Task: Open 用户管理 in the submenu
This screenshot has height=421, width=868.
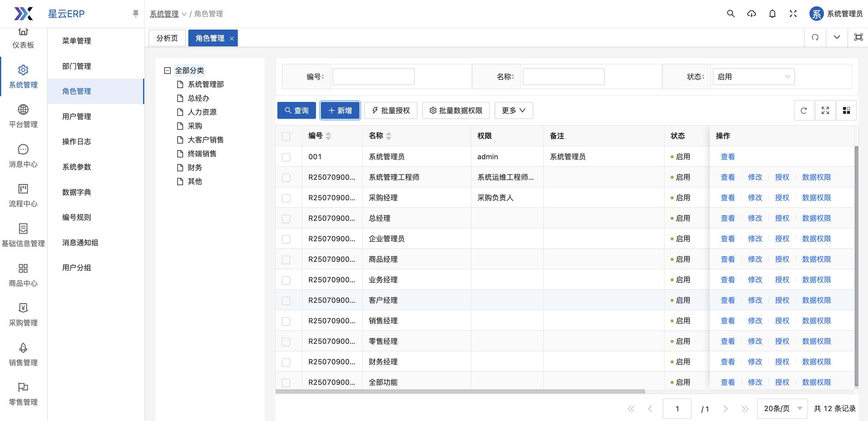Action: 76,116
